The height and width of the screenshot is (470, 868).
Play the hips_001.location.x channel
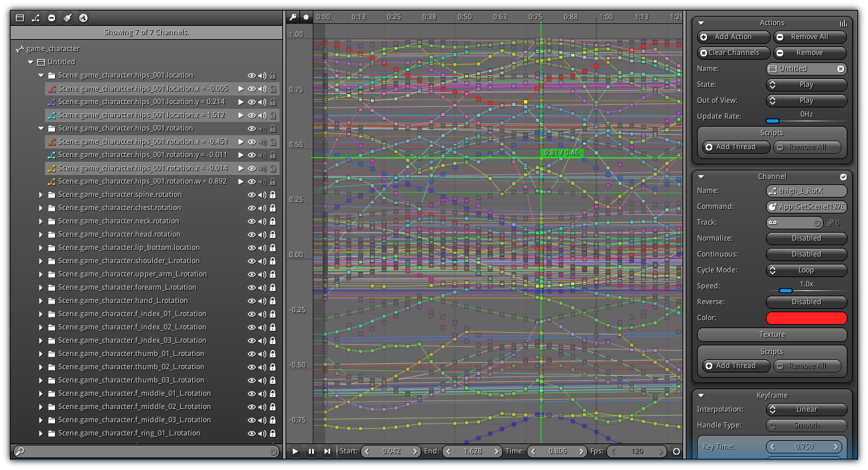point(241,89)
